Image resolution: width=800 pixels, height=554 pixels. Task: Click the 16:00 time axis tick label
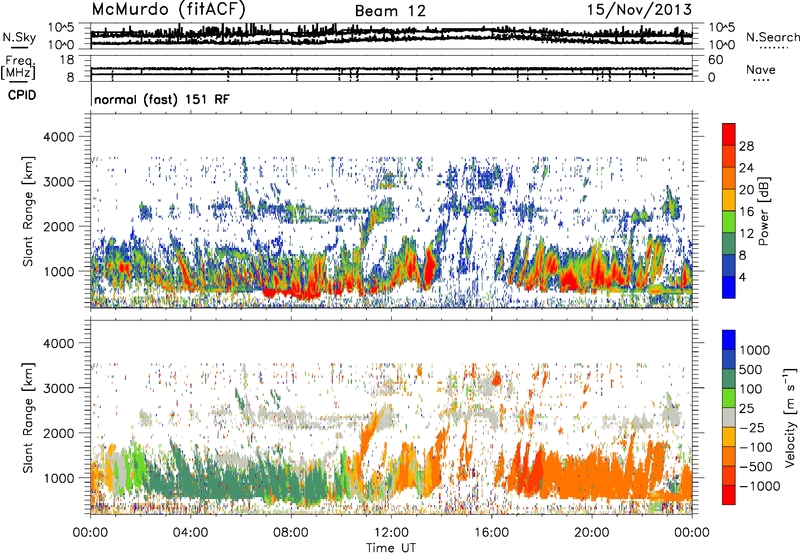pos(491,533)
